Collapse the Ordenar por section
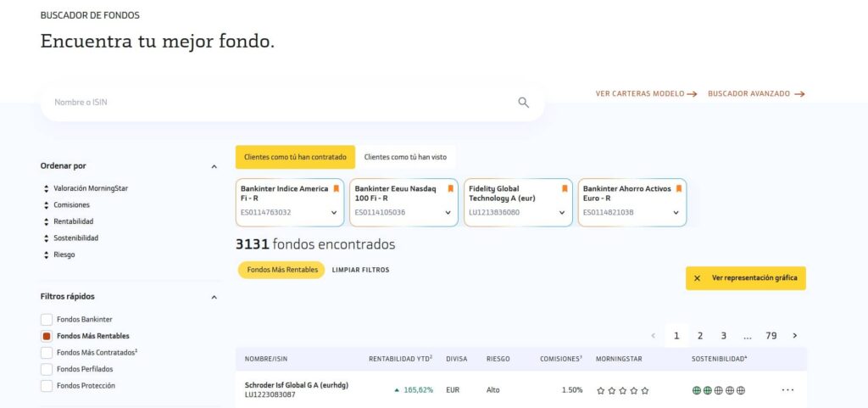This screenshot has width=868, height=408. tap(214, 166)
